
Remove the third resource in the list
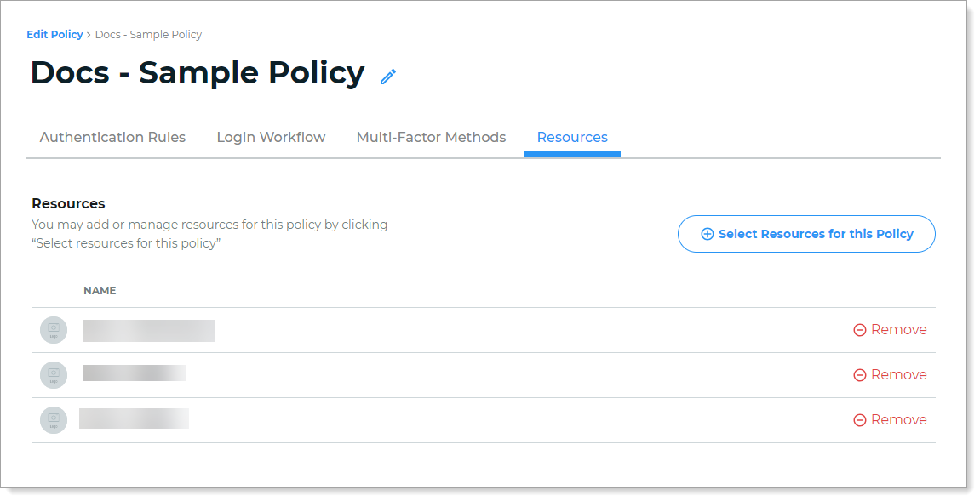(x=890, y=420)
